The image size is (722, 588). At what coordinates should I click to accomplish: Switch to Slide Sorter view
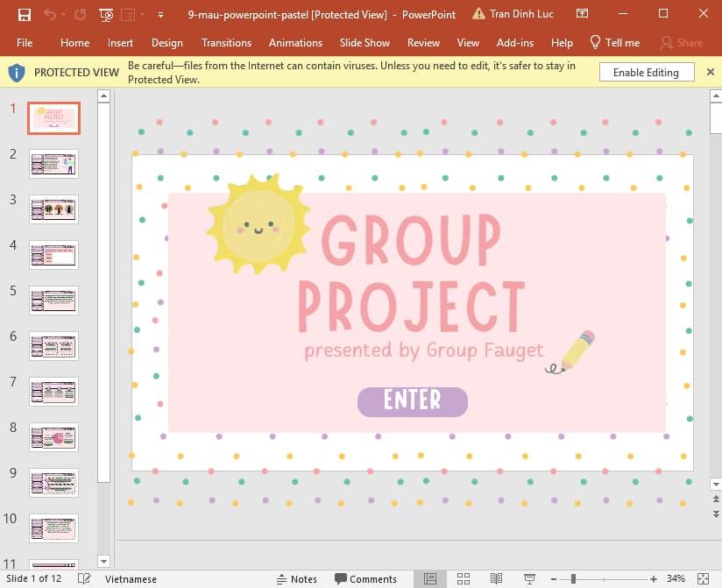click(464, 578)
